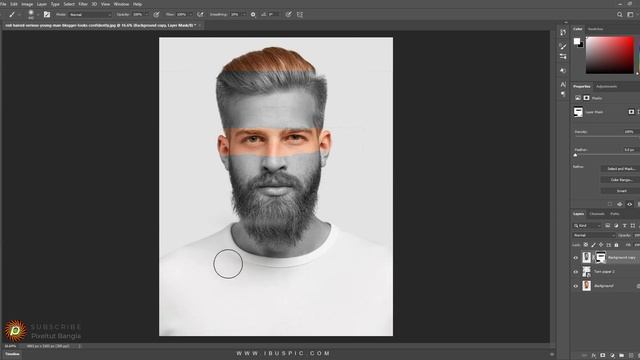The width and height of the screenshot is (640, 360).
Task: Click the Timeline panel tab
Action: tap(12, 354)
